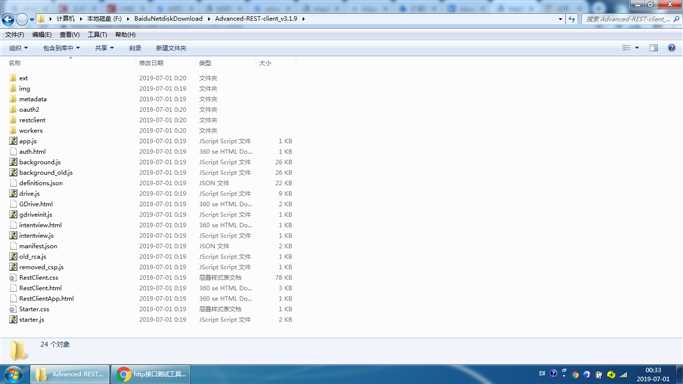The width and height of the screenshot is (683, 384).
Task: Open the 文件(F) menu
Action: pos(14,34)
